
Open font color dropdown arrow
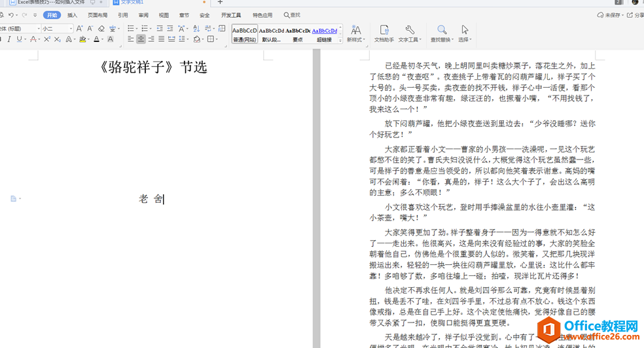[x=102, y=39]
